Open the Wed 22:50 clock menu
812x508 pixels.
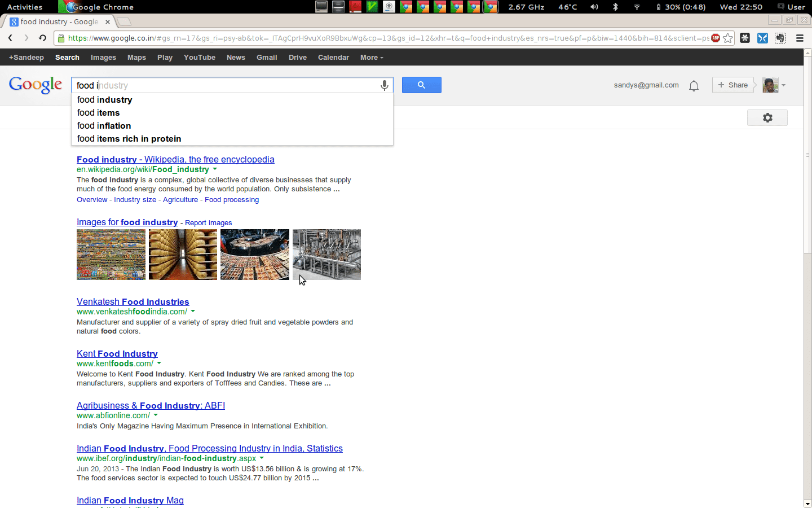click(741, 7)
